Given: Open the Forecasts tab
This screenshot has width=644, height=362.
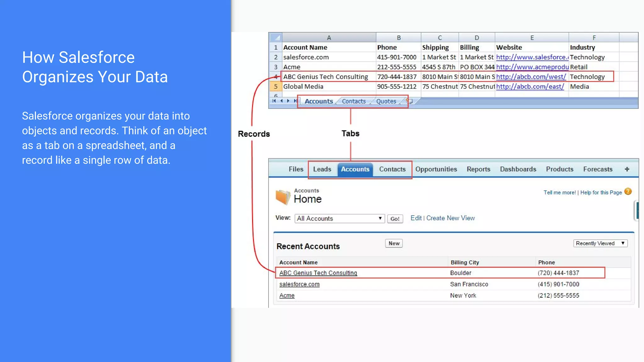Looking at the screenshot, I should point(598,169).
